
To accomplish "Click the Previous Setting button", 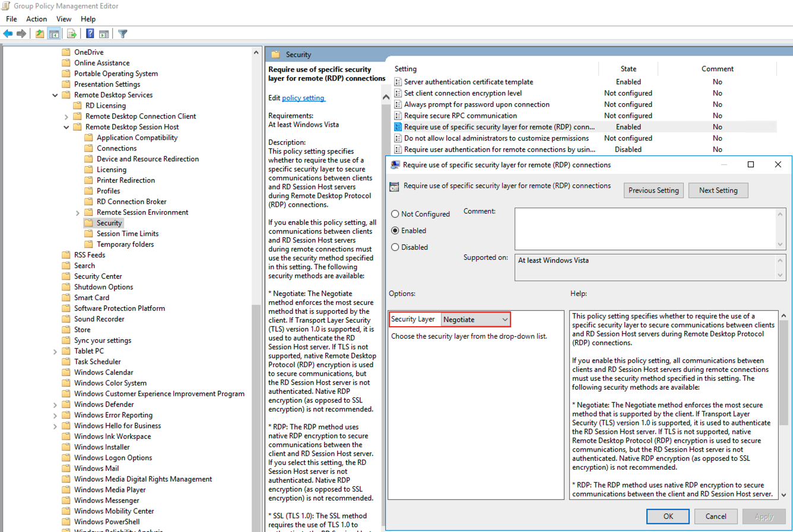I will point(654,190).
